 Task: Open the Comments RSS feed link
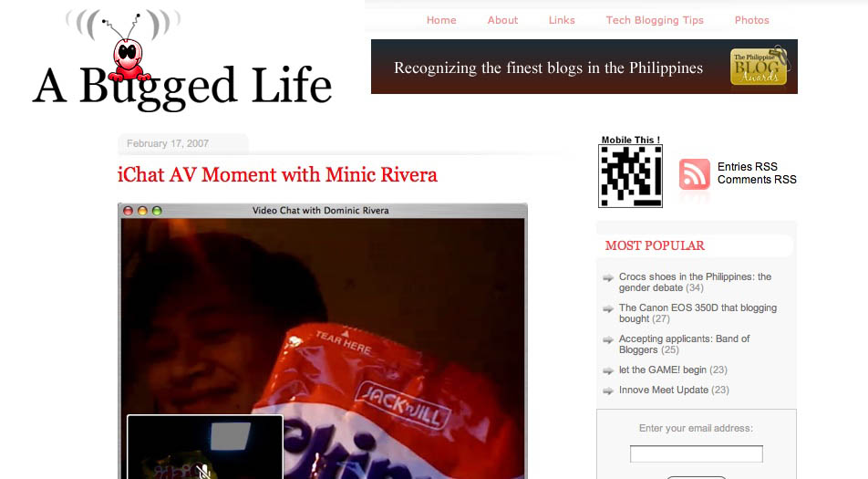coord(757,180)
